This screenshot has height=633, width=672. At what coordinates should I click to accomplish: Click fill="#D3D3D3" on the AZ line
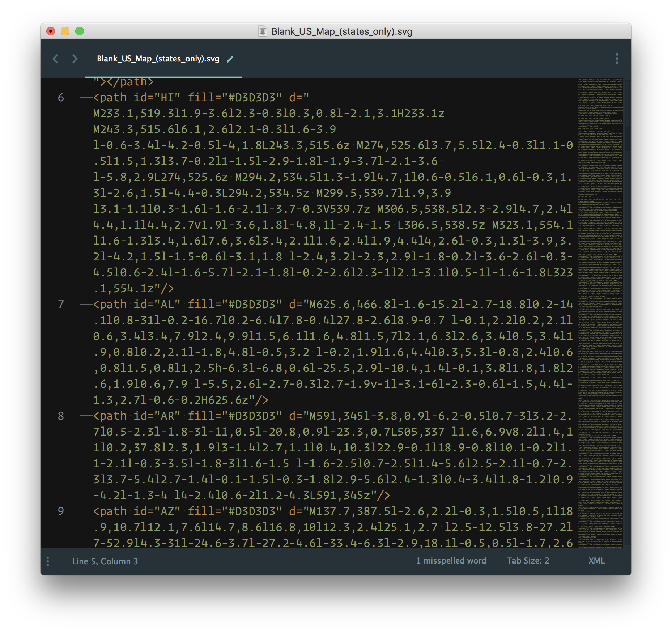(x=235, y=511)
